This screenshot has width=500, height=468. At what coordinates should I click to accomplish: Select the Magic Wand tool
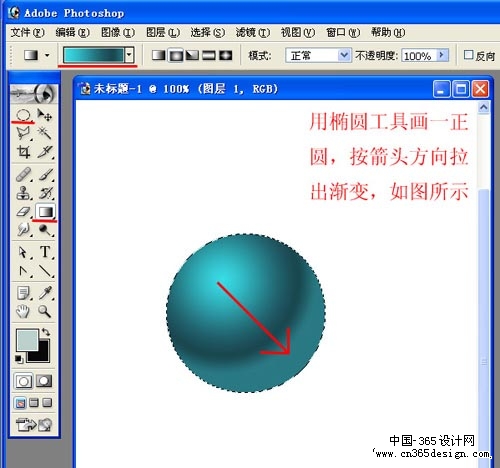[44, 133]
